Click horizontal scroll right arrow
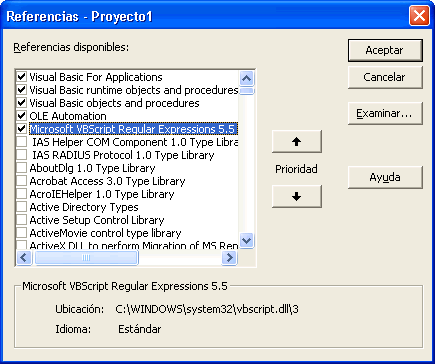Viewport: 435px width, 364px height. (229, 258)
